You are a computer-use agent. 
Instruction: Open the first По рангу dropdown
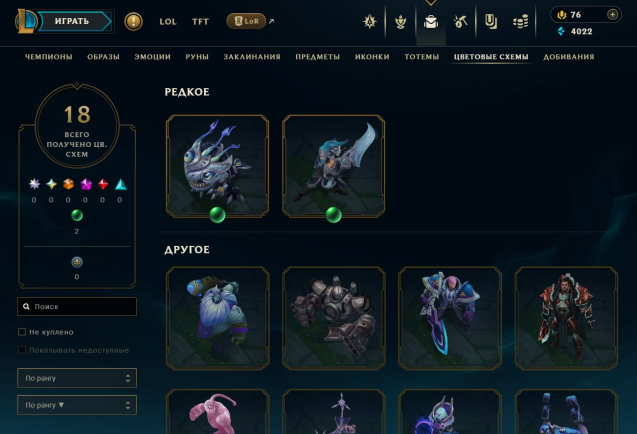click(x=77, y=378)
